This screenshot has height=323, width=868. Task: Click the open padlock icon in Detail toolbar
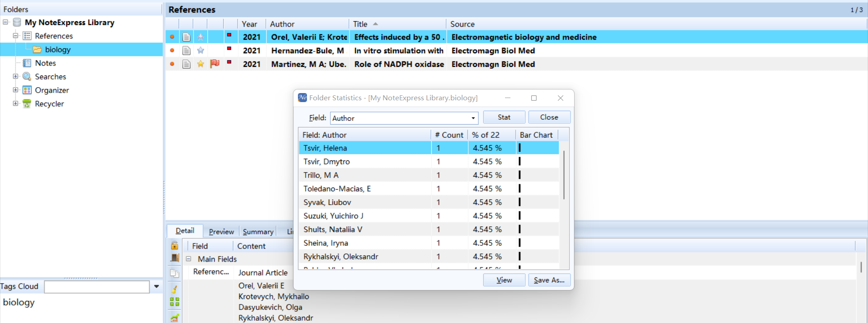click(x=175, y=245)
